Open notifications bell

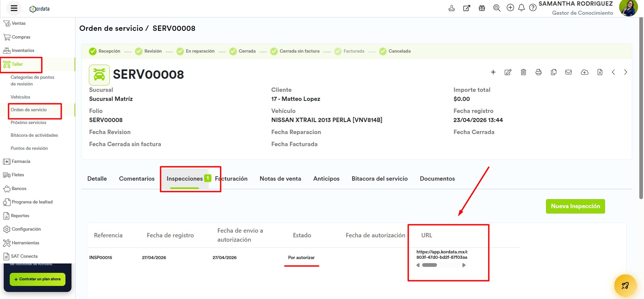(x=522, y=8)
